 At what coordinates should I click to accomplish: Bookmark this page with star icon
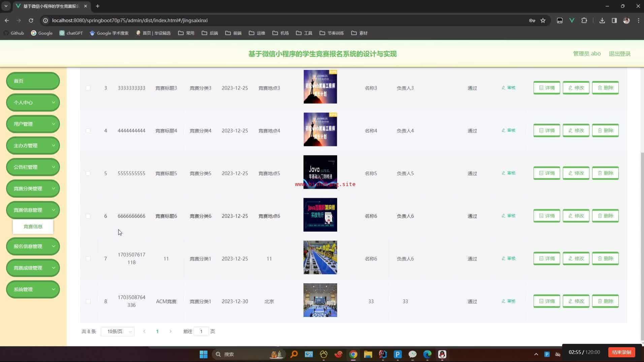(x=543, y=21)
